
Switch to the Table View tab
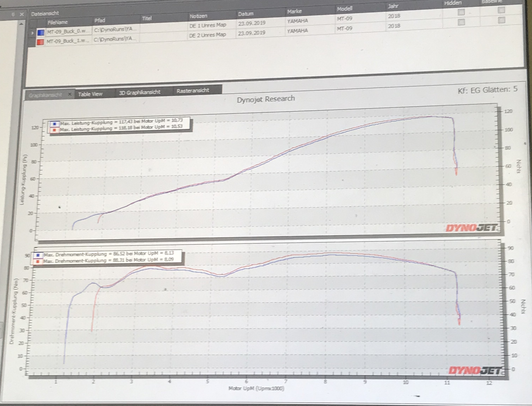[x=90, y=94]
